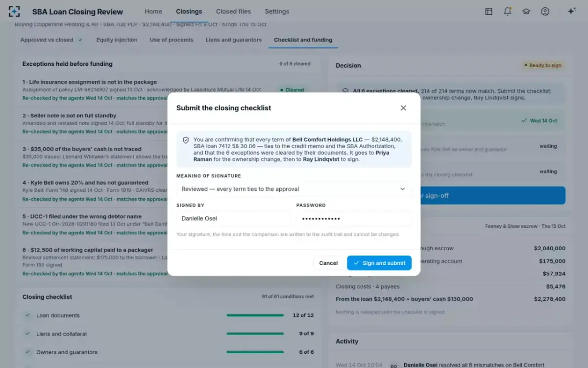
Task: Click the sparkle assistant icon
Action: coord(571,11)
